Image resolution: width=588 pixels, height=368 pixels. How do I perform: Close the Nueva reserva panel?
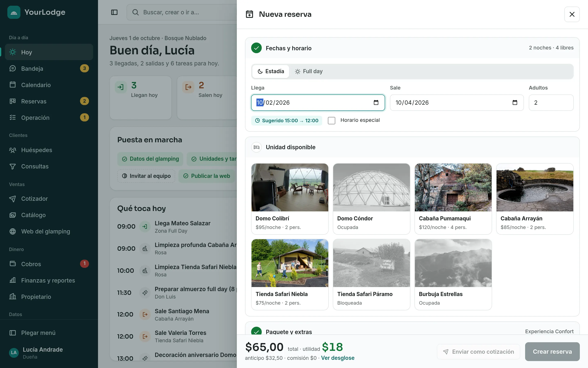[572, 14]
